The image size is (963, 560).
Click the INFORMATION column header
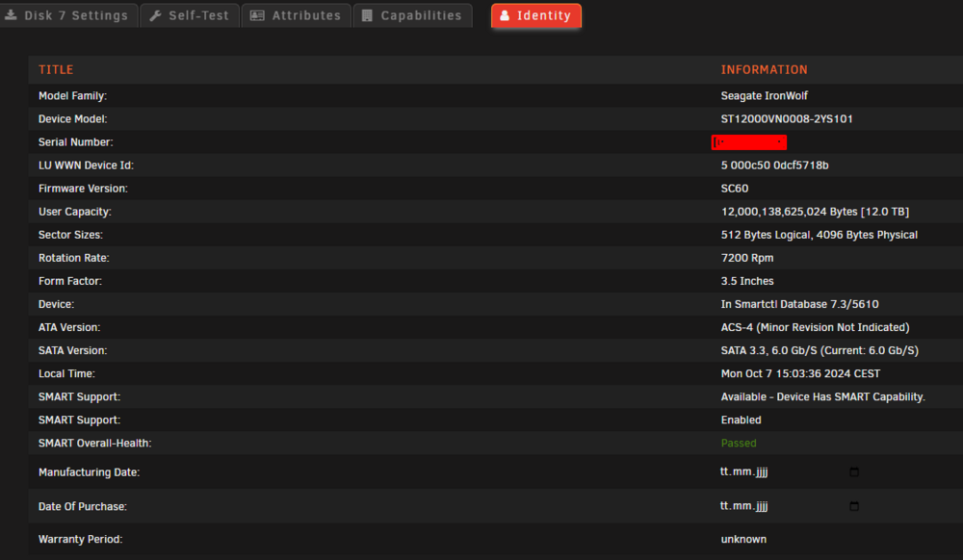pos(764,70)
